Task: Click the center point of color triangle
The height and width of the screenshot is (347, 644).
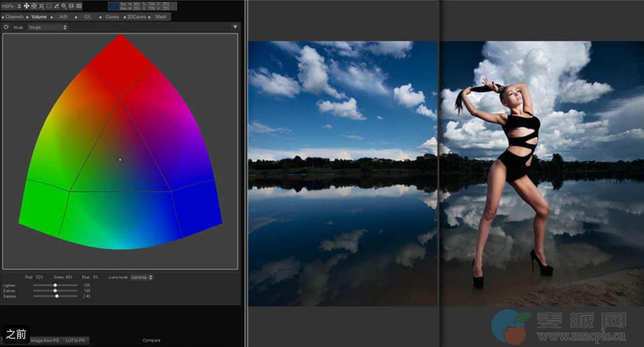Action: 120,159
